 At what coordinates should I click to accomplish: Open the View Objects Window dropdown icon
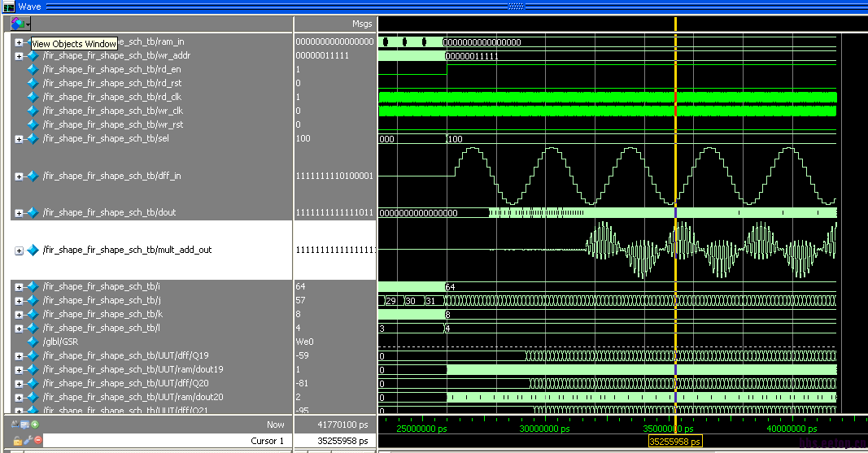[x=20, y=24]
